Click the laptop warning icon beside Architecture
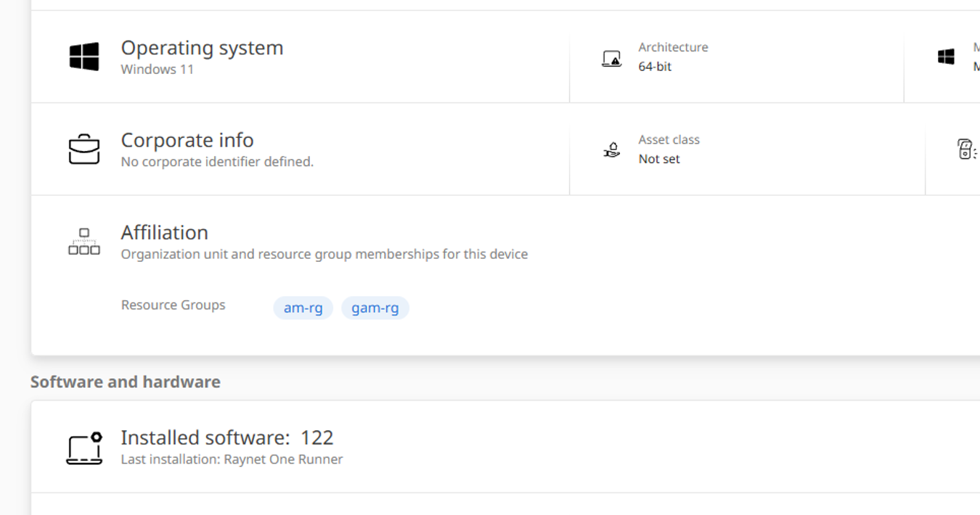The image size is (980, 515). (612, 58)
